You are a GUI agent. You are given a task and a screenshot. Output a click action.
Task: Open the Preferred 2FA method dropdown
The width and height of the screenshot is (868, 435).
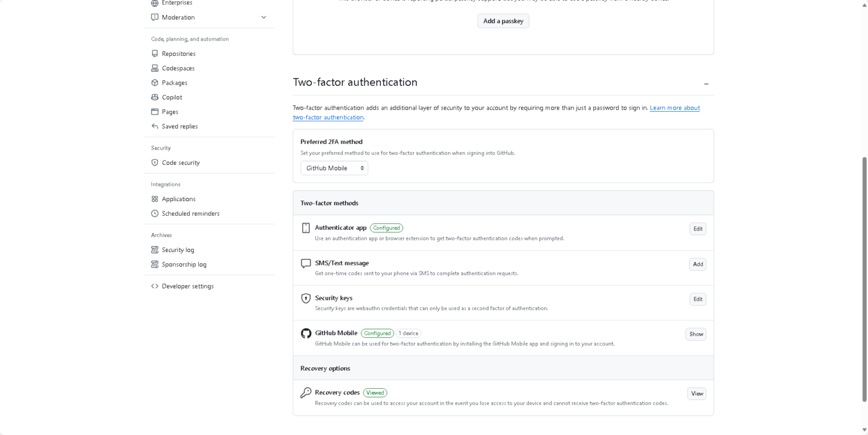coord(334,168)
